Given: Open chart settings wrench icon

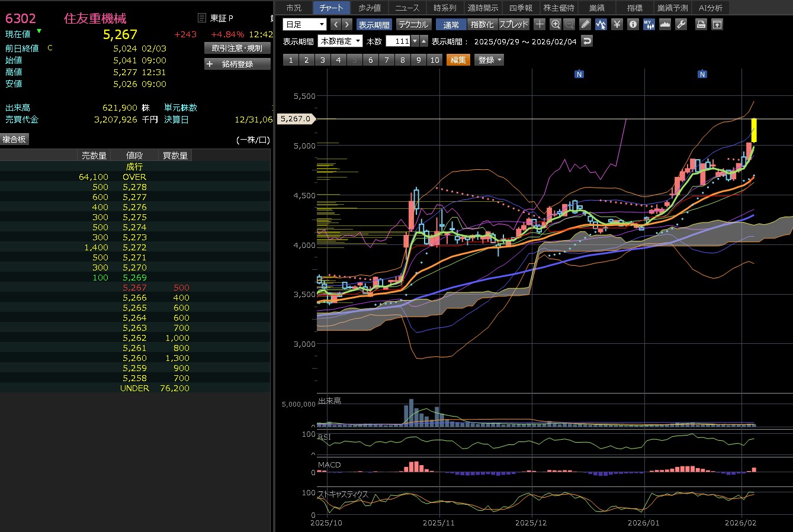Looking at the screenshot, I should (681, 24).
